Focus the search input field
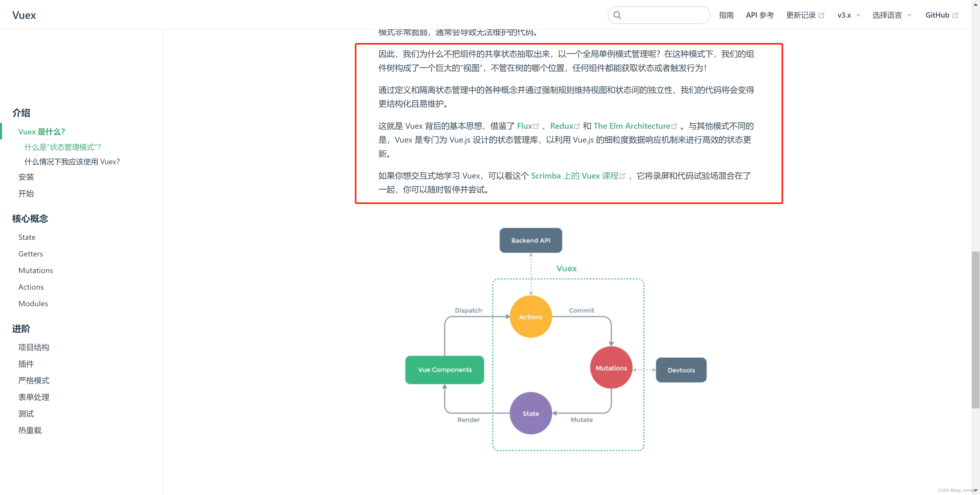 [659, 15]
